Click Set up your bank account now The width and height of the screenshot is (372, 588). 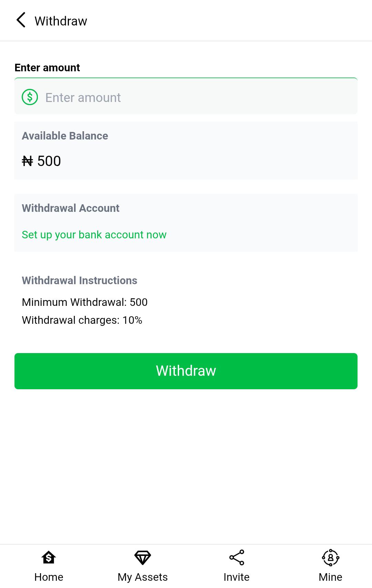tap(94, 235)
